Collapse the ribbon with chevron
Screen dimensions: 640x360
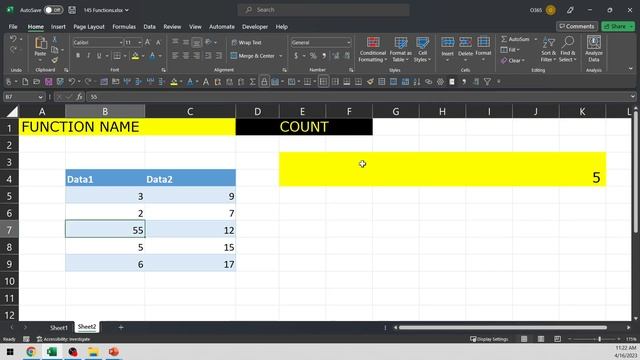[x=631, y=69]
